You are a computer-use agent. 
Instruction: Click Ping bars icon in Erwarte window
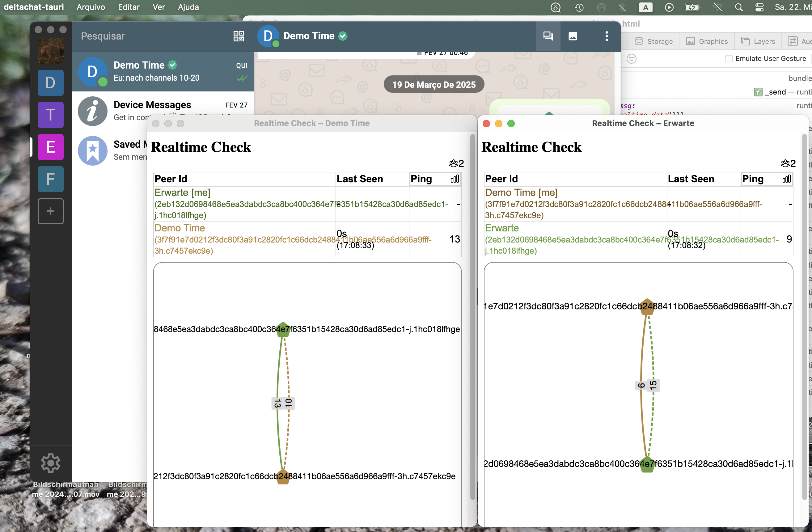coord(787,179)
